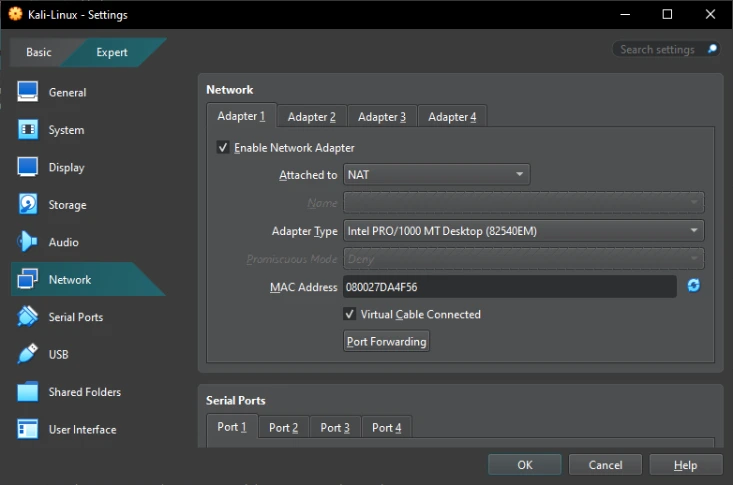Screen dimensions: 733x485
Task: Cancel the settings dialog
Action: point(605,464)
